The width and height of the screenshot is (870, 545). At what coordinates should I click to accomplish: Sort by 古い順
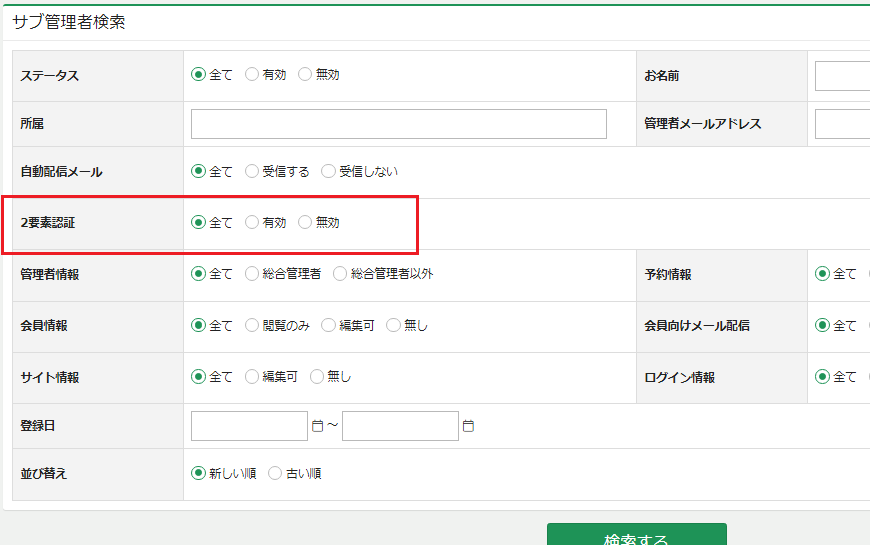[x=275, y=473]
